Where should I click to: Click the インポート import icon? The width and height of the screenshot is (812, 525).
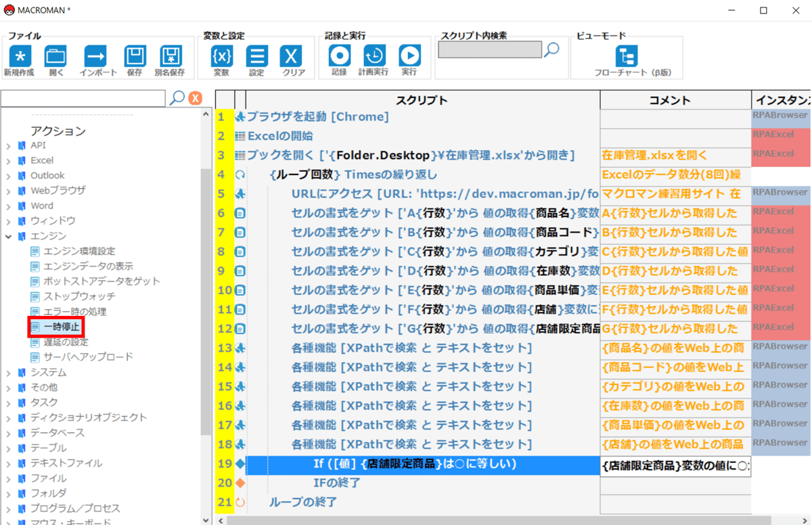(95, 56)
